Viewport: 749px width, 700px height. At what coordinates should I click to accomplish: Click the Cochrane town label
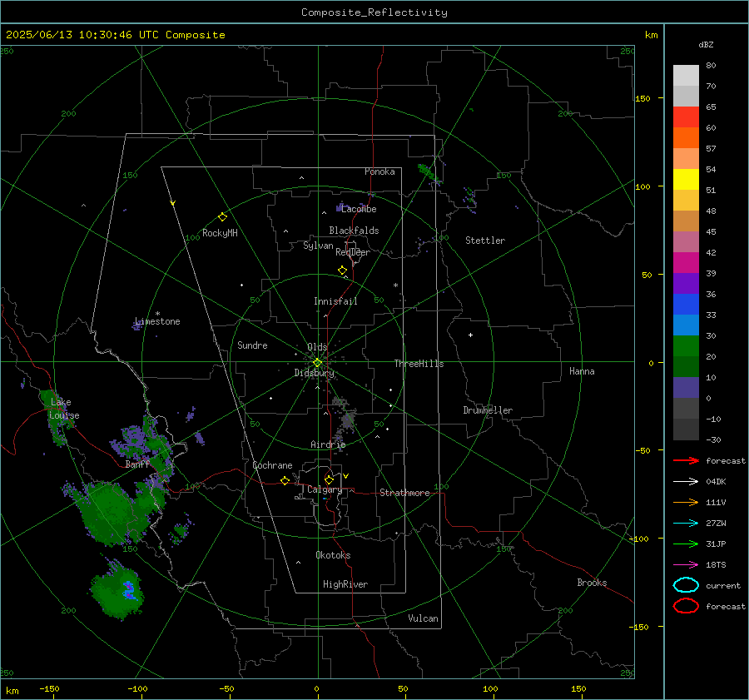pos(272,465)
